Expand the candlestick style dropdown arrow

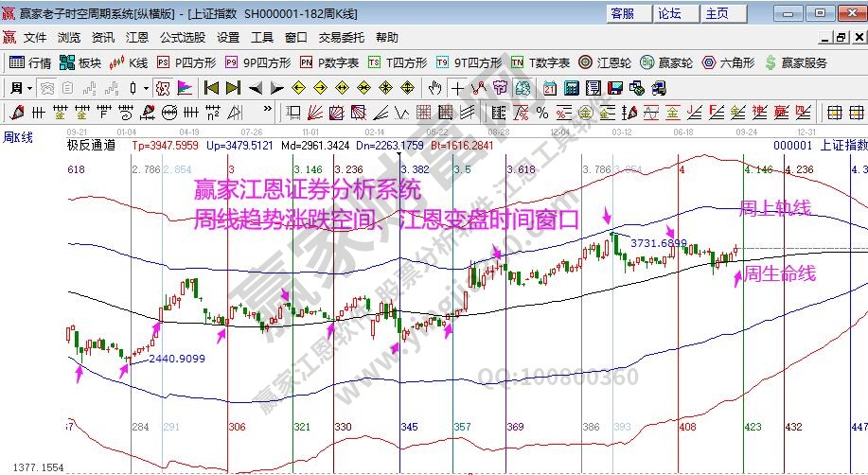(x=146, y=88)
